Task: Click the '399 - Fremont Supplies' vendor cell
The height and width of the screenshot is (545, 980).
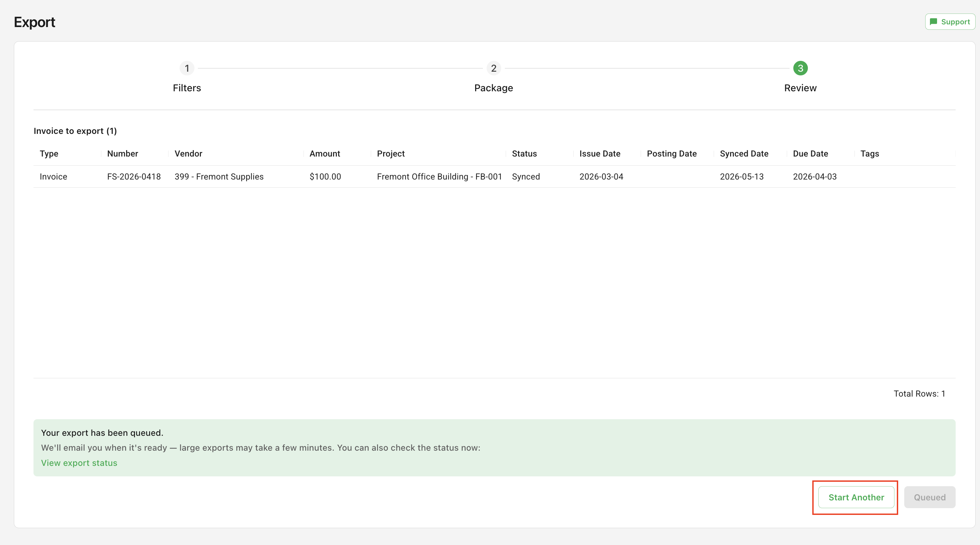Action: click(219, 176)
